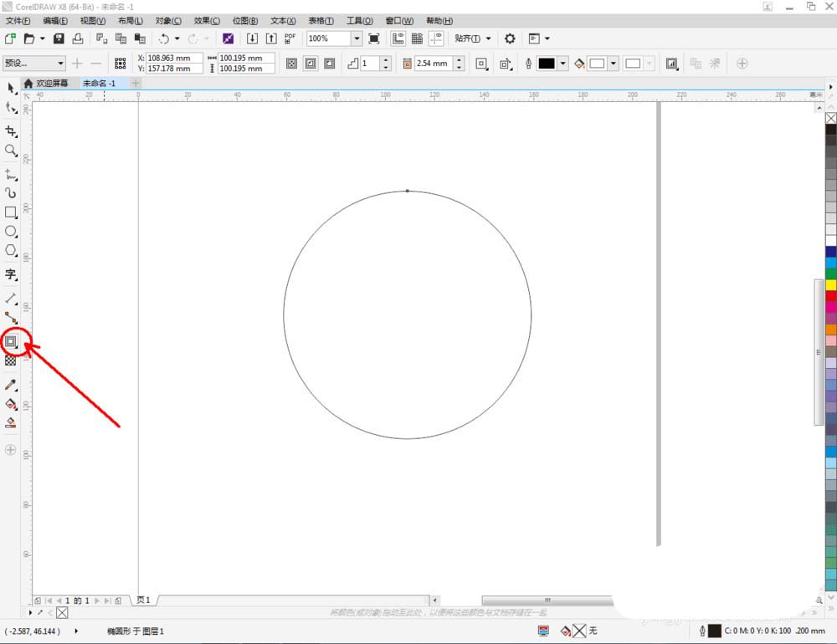Screen dimensions: 837x644
Task: Click the New document icon
Action: pyautogui.click(x=10, y=38)
